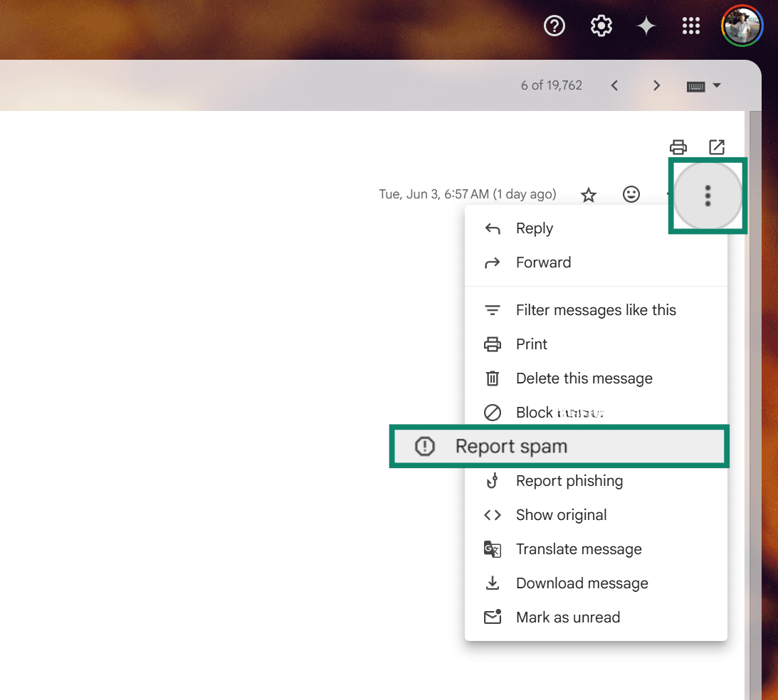Image resolution: width=778 pixels, height=700 pixels.
Task: Add an emoji reaction to the message
Action: (x=631, y=194)
